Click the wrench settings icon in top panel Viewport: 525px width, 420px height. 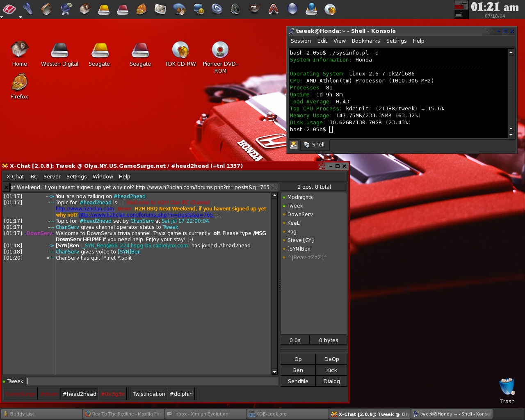(28, 9)
